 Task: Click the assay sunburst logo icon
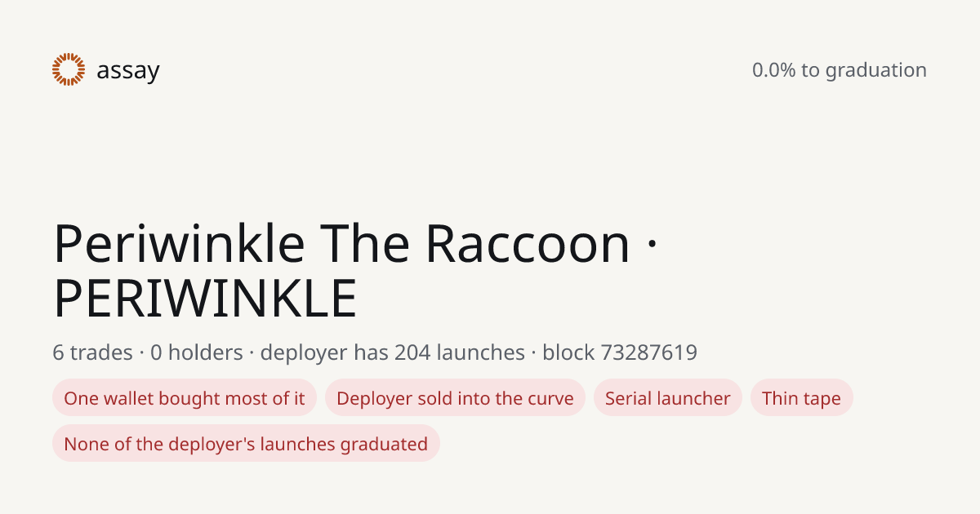(x=69, y=69)
